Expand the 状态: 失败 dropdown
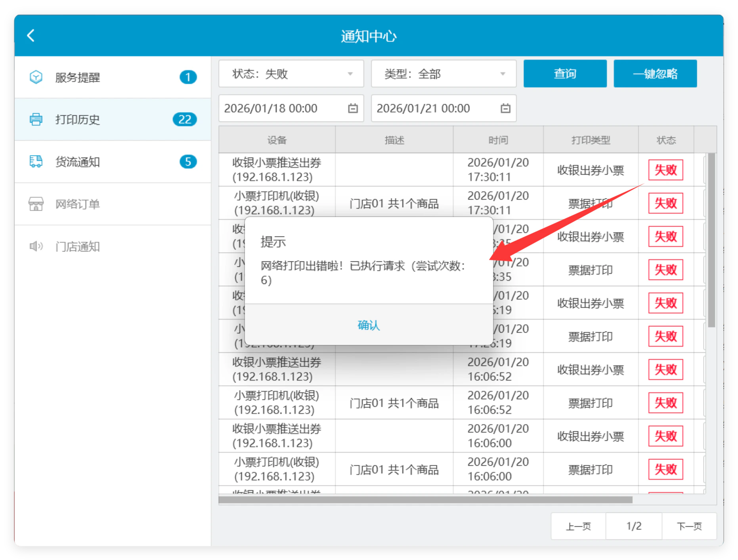The height and width of the screenshot is (560, 738). 291,74
